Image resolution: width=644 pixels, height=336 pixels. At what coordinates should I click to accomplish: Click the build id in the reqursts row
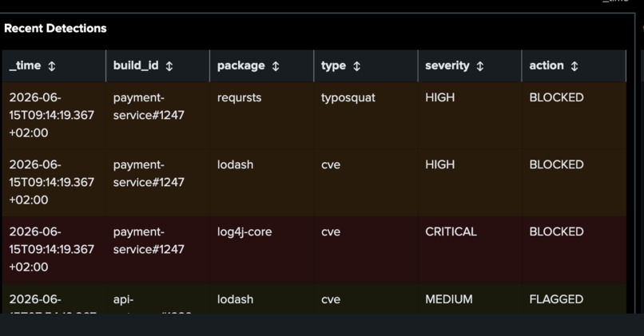tap(149, 107)
